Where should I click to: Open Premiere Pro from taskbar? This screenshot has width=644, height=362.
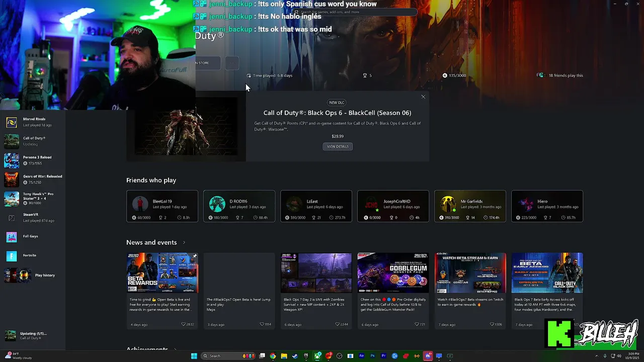[x=383, y=356]
